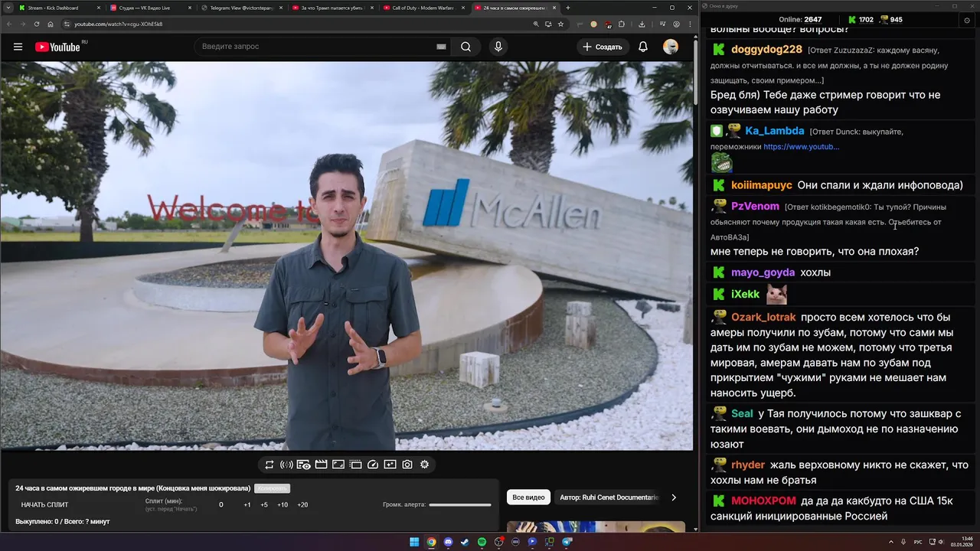Bookmark this page with the star icon
Viewport: 980px width, 551px height.
tap(560, 24)
